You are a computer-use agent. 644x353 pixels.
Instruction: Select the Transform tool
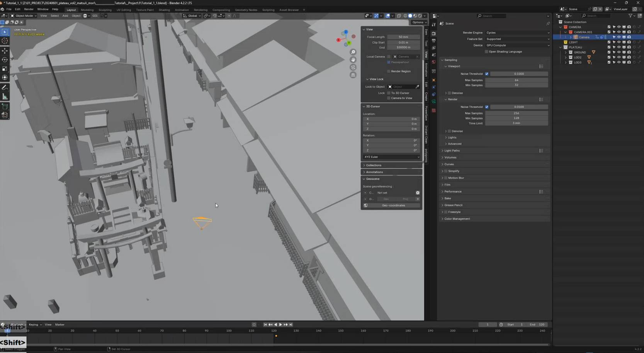[x=5, y=78]
